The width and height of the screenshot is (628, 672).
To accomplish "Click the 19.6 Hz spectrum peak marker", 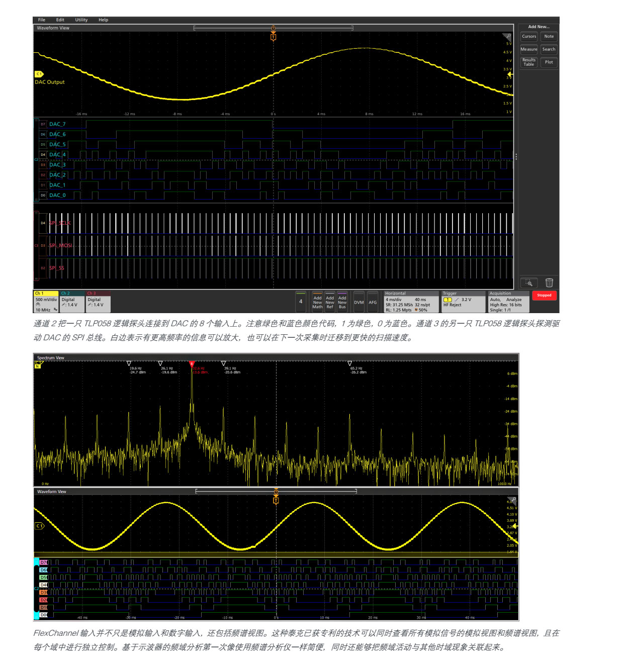I will click(129, 363).
